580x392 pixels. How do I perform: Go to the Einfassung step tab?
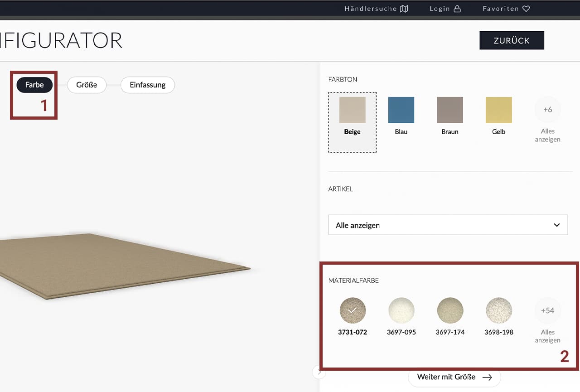(148, 85)
